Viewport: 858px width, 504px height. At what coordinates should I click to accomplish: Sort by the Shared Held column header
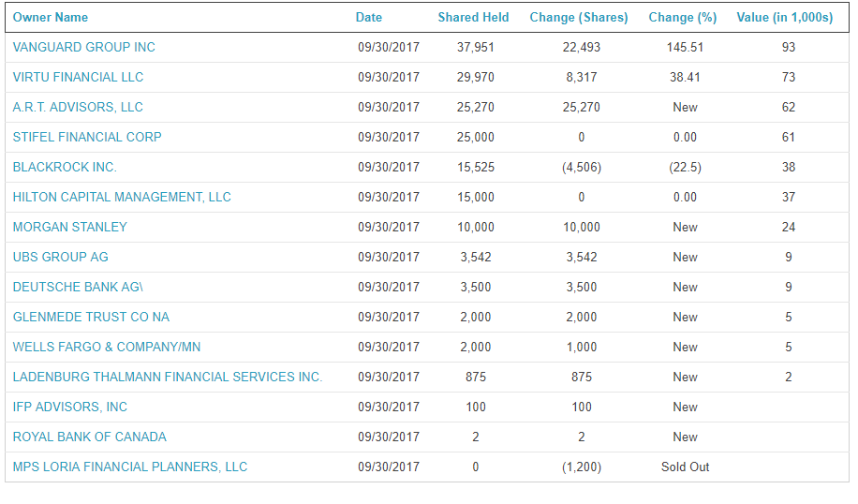coord(473,17)
